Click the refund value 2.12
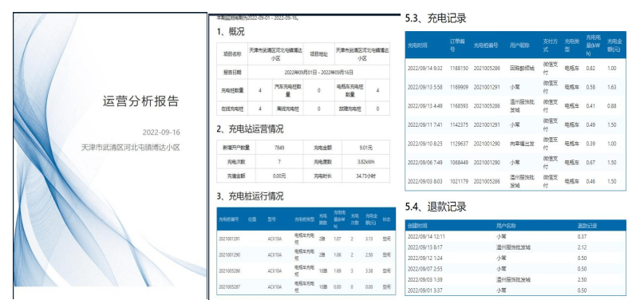Image resolution: width=644 pixels, height=308 pixels. click(582, 247)
